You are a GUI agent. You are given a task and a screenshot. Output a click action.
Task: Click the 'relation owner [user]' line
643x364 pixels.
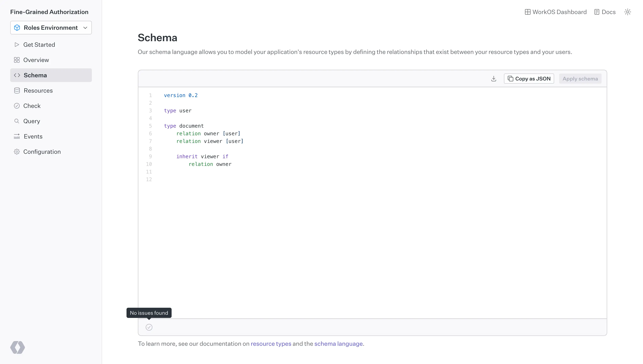pos(208,134)
